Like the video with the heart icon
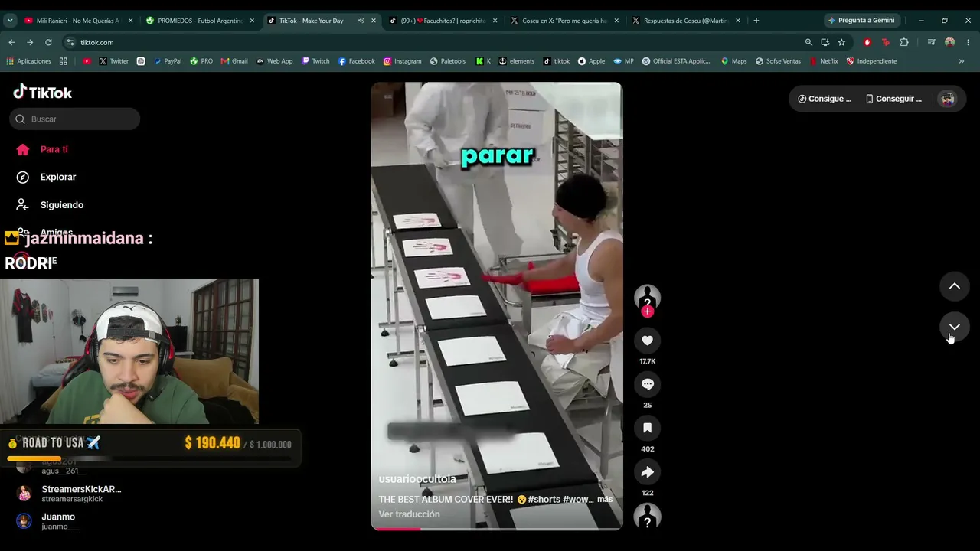 (647, 341)
